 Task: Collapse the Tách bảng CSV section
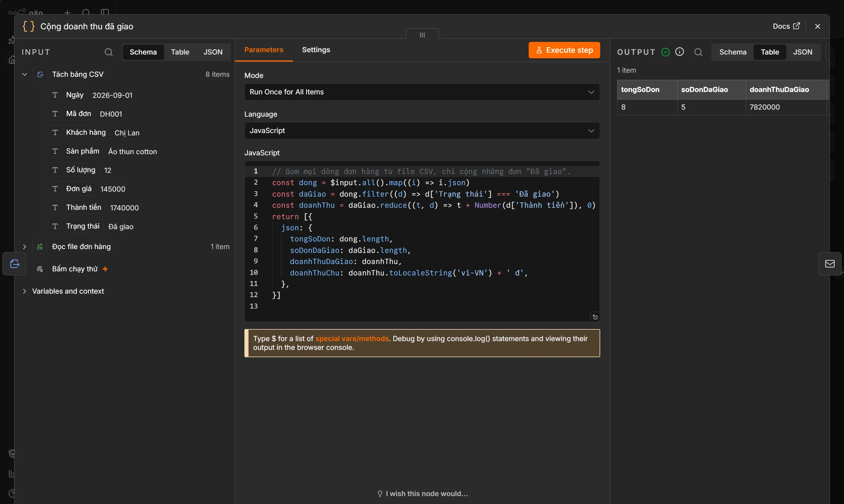coord(24,74)
